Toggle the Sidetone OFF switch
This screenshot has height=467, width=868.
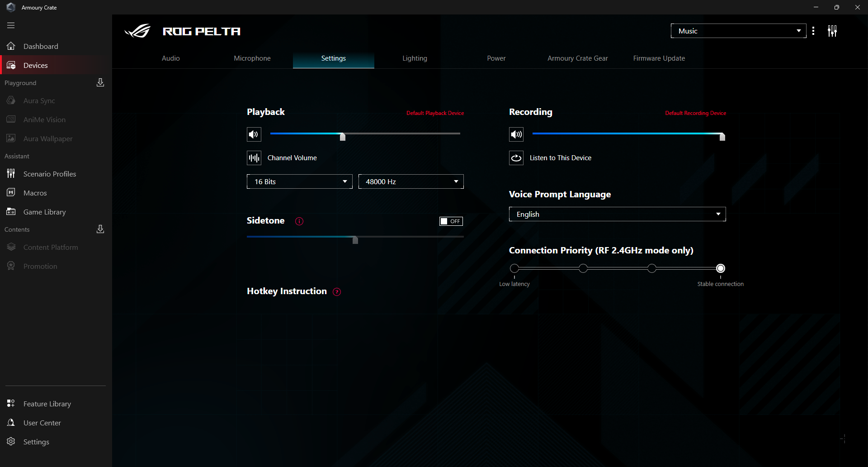pos(451,221)
